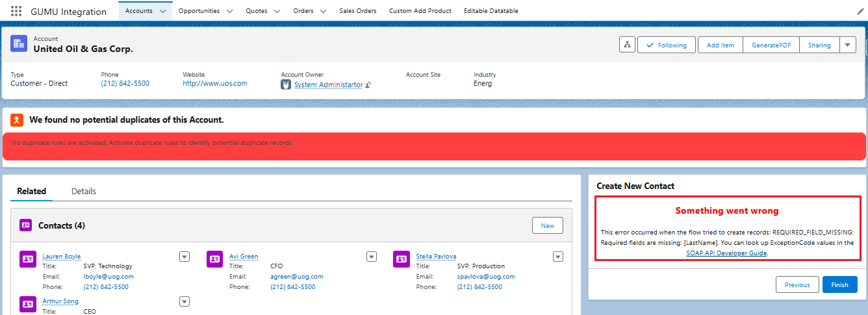868x315 pixels.
Task: Click the 'Energ' industry value
Action: 483,83
